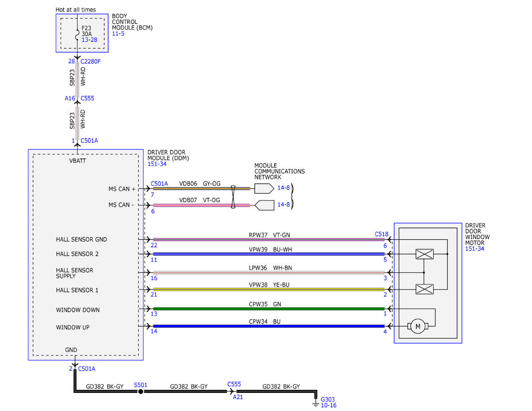Click DDM pin 21 label

(x=154, y=295)
